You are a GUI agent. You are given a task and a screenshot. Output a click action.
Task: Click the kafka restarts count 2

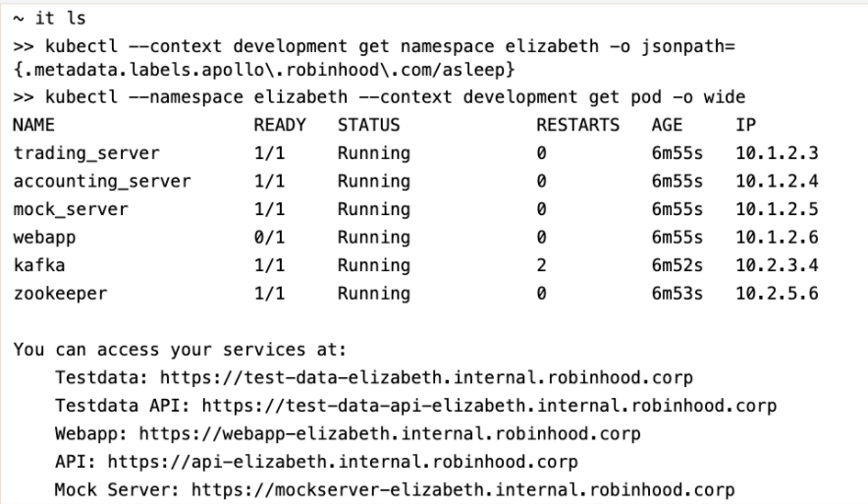541,265
